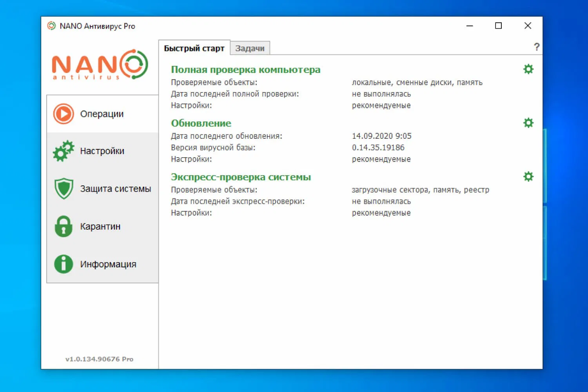Run Экспресс-проверка системы
Viewport: 588px width, 392px height.
point(241,177)
